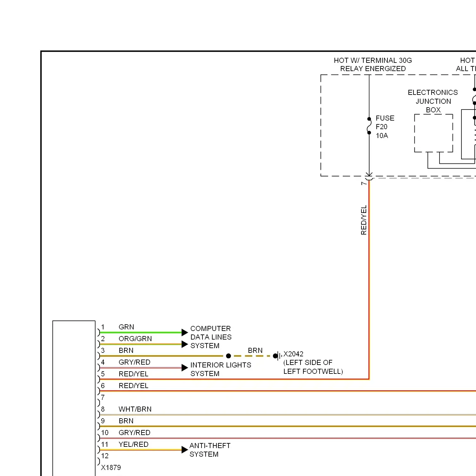Click the X2042 ground symbol
Viewport: 476px width, 476px height.
click(278, 356)
